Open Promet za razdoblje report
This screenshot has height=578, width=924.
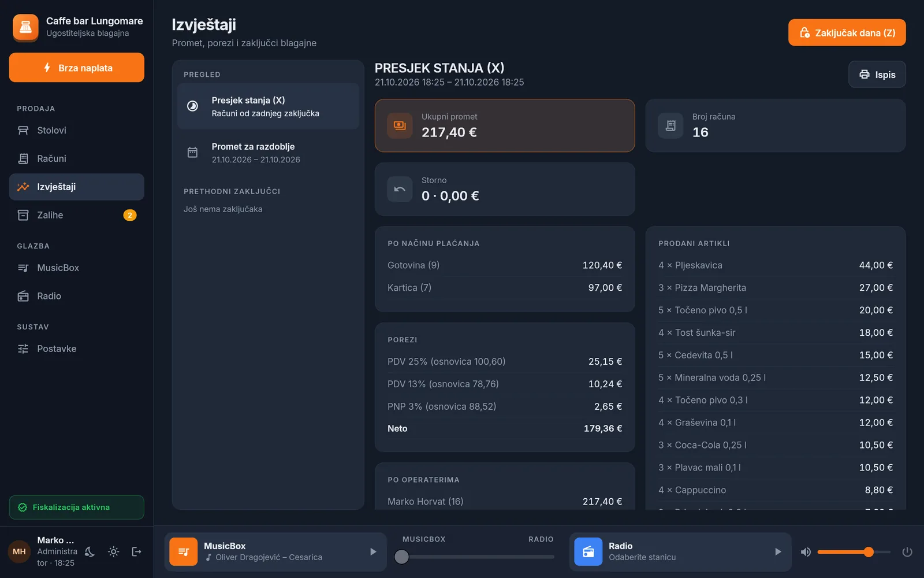coord(268,153)
